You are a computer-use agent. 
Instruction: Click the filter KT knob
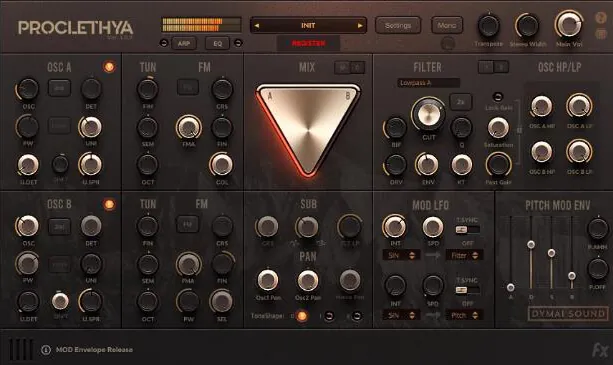461,165
